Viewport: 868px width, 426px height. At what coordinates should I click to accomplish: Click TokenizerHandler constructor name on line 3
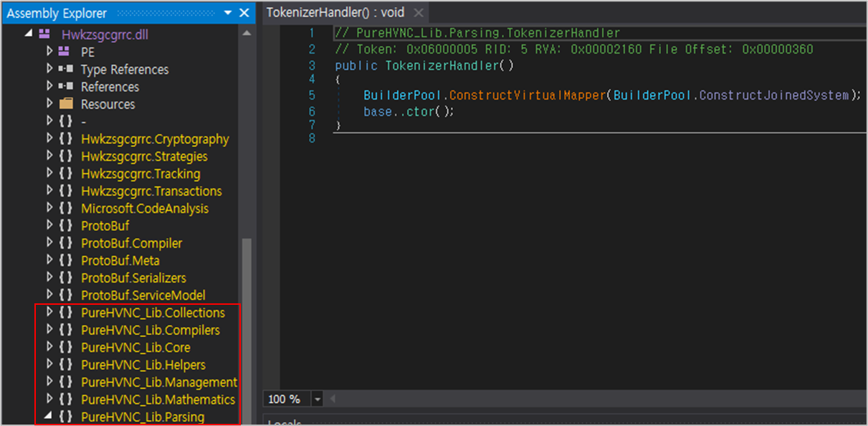[x=442, y=65]
